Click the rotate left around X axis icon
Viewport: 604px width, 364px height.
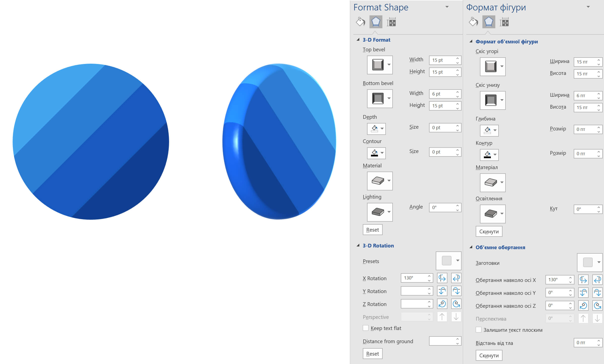pos(442,278)
